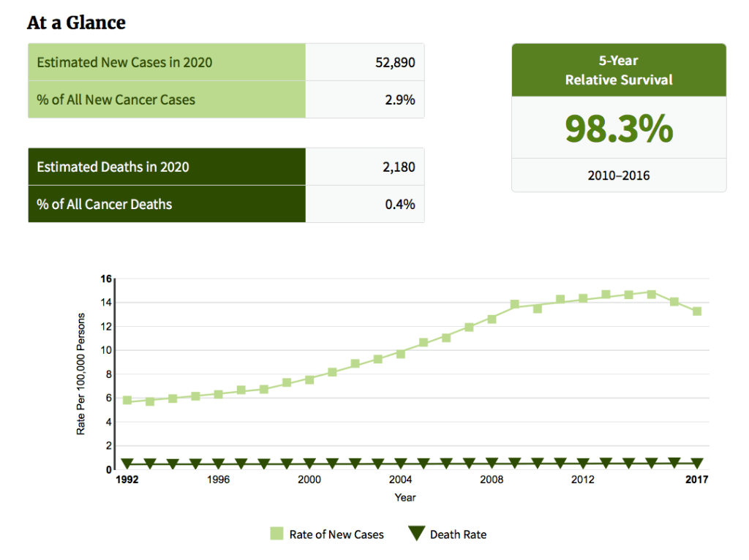The width and height of the screenshot is (749, 560).
Task: Click the 2017 death rate triangle marker
Action: [697, 463]
